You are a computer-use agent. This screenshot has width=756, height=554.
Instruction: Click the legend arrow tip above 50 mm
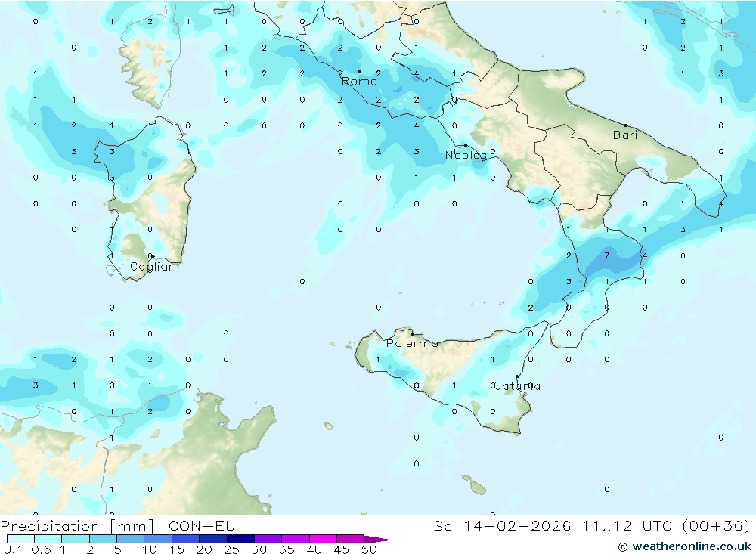[x=378, y=539]
